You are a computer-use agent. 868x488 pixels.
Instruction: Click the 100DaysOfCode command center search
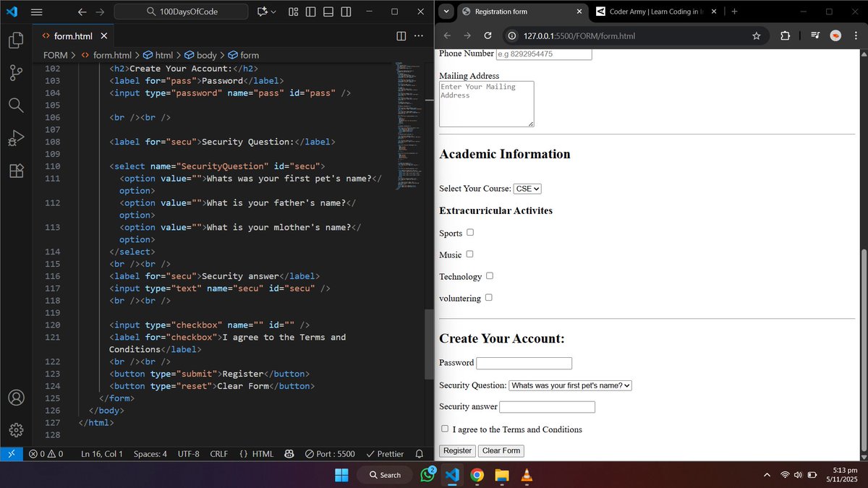click(182, 12)
